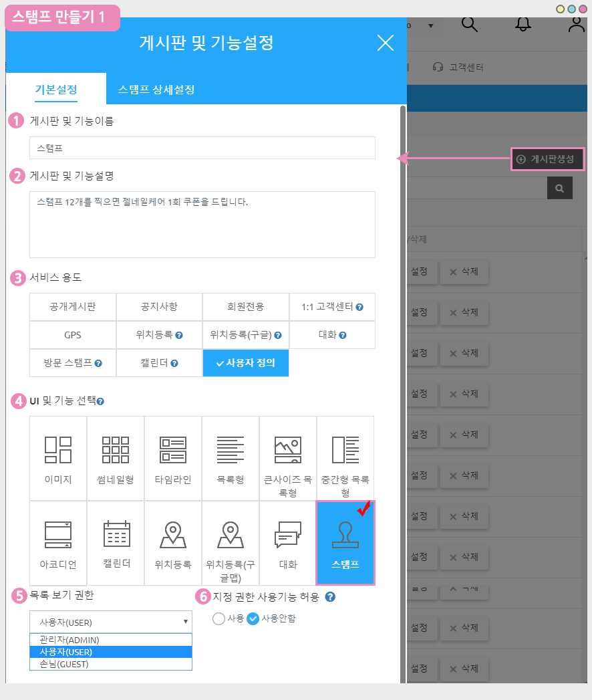This screenshot has width=592, height=700.
Task: Click the 게시판생성 button
Action: 547,159
